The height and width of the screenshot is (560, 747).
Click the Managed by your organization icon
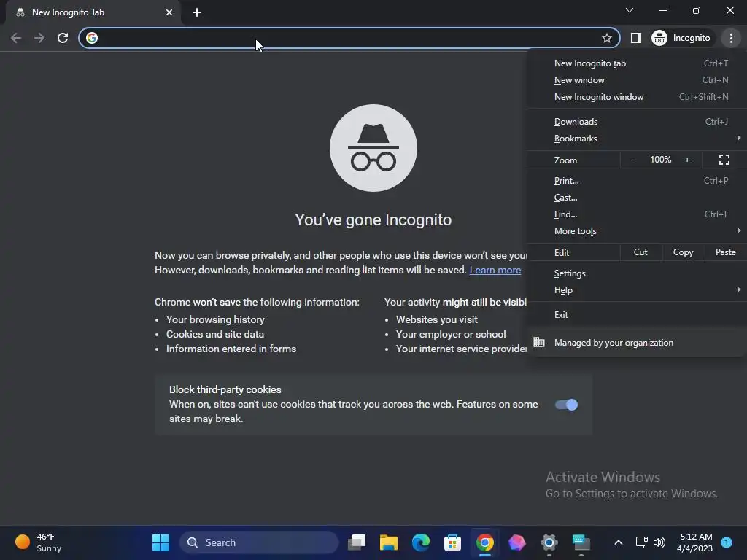(539, 343)
